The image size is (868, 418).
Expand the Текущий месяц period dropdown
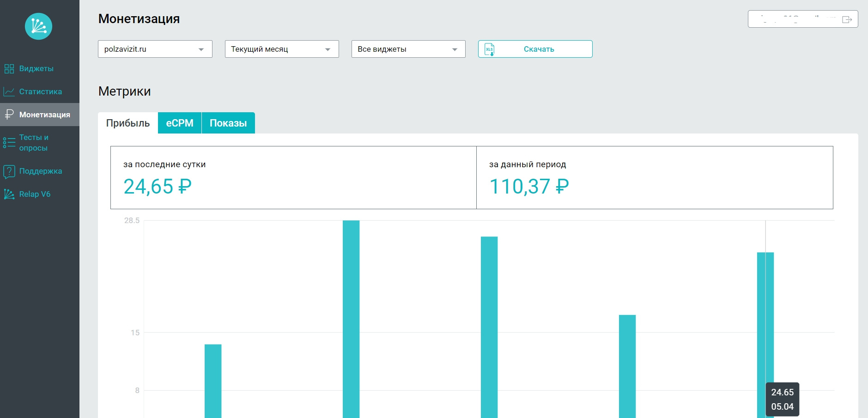281,49
